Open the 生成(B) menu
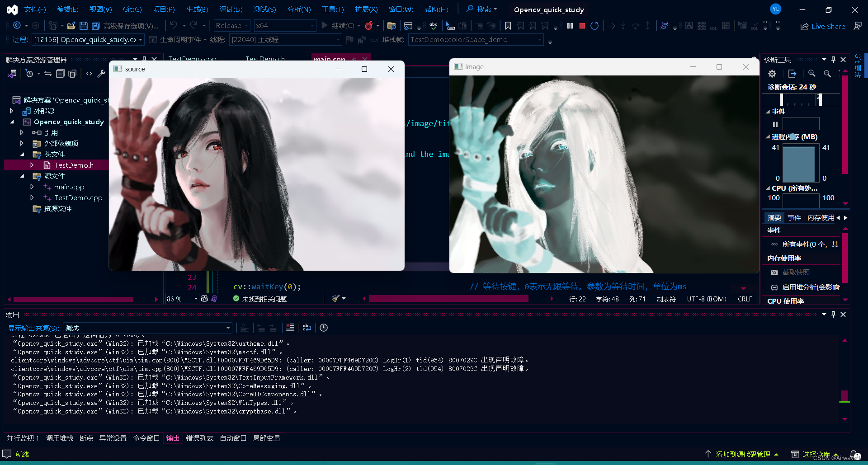 click(197, 9)
